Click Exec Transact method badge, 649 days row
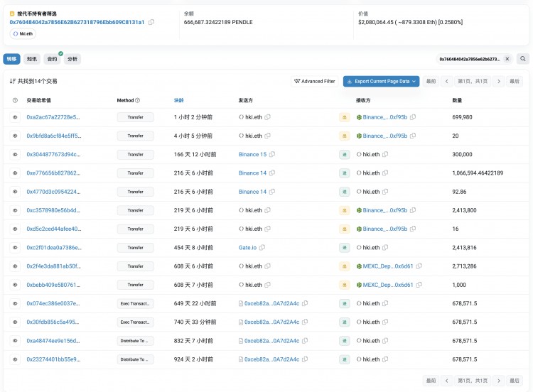The image size is (533, 392). point(135,303)
